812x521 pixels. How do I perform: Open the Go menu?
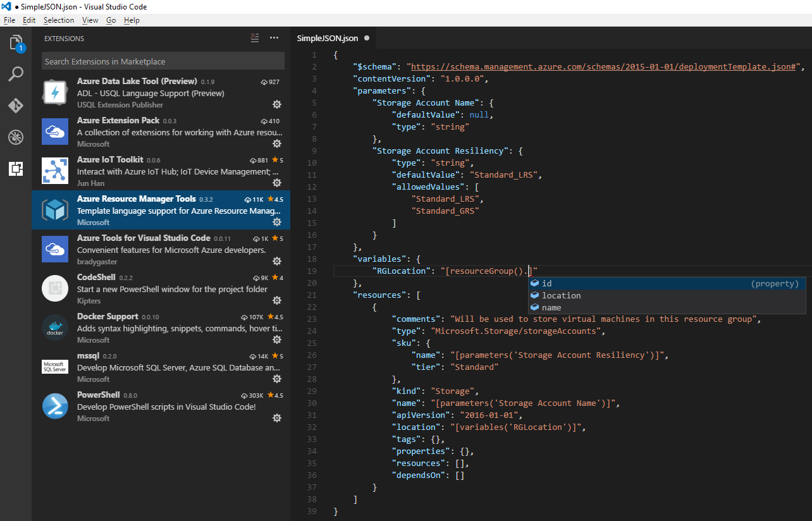coord(111,20)
